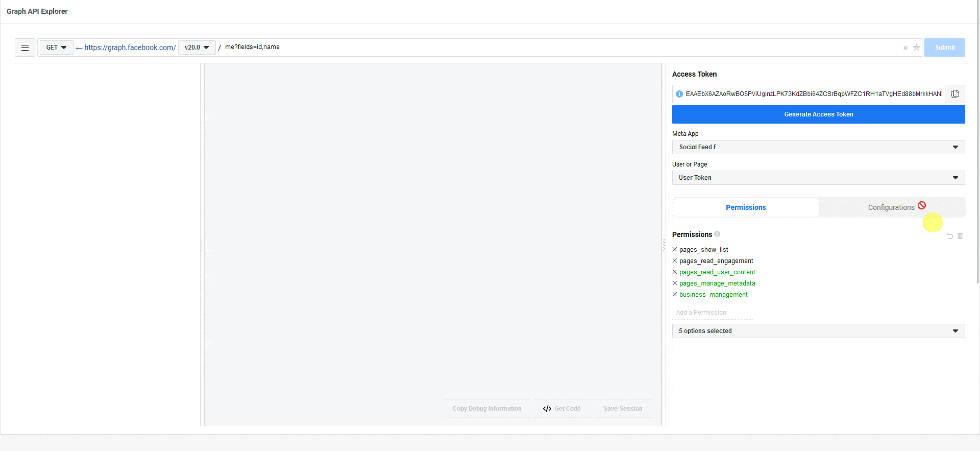This screenshot has height=451, width=980.
Task: Open the GET method dropdown
Action: (x=57, y=48)
